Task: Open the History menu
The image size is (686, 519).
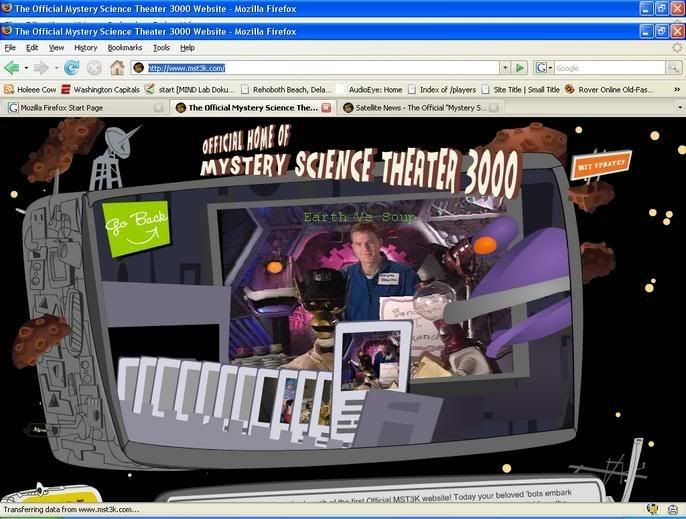Action: [86, 48]
